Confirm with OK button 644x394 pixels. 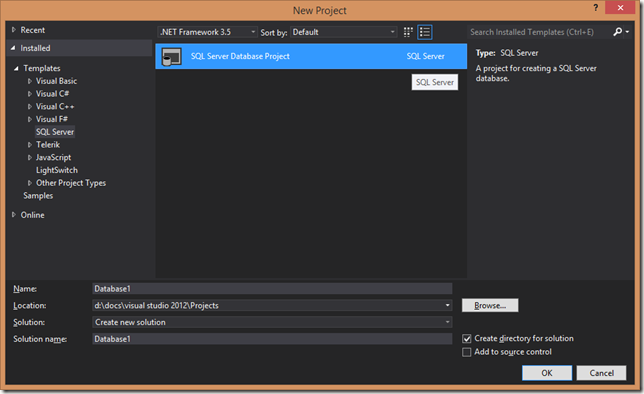[x=547, y=373]
